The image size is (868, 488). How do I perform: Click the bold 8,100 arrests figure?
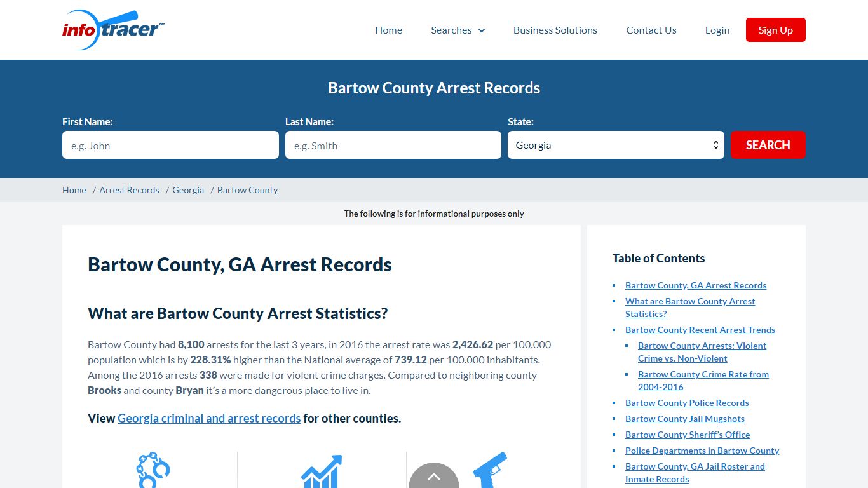click(191, 344)
